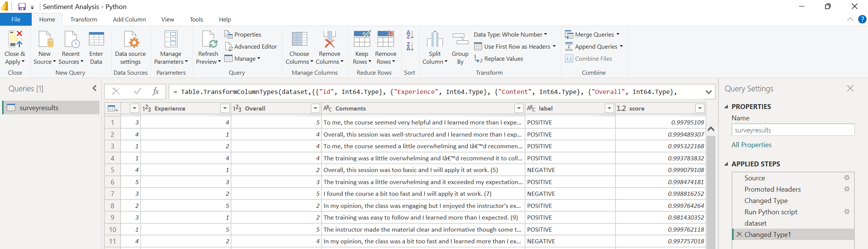Collapse the PROPERTIES section

tap(726, 107)
